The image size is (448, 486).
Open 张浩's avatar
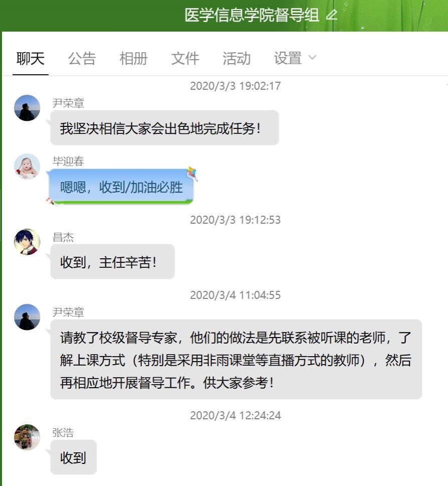point(27,437)
